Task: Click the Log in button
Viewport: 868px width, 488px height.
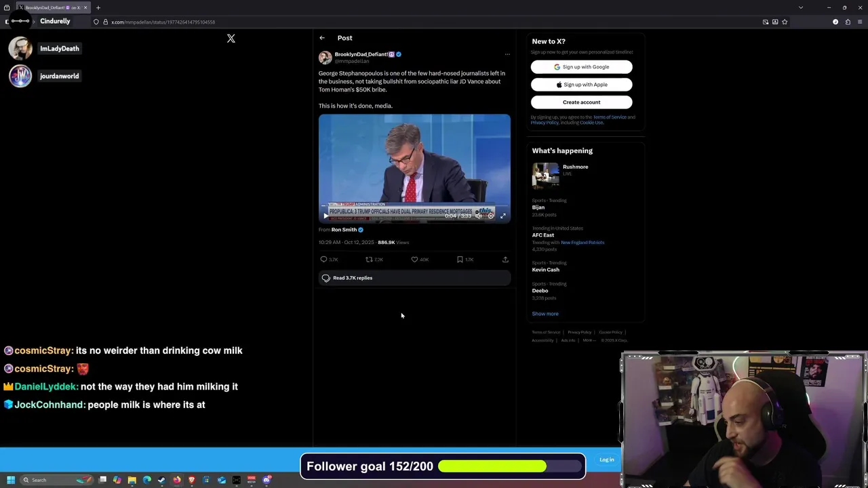Action: click(x=607, y=460)
